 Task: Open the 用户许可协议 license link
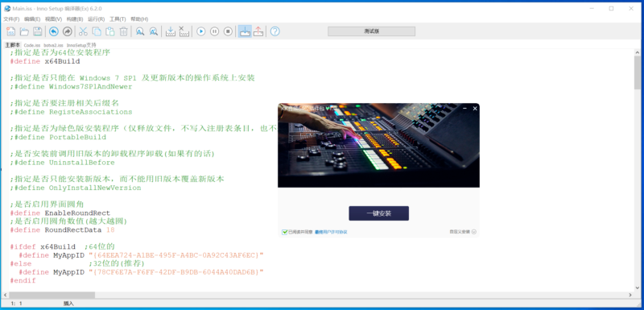332,232
